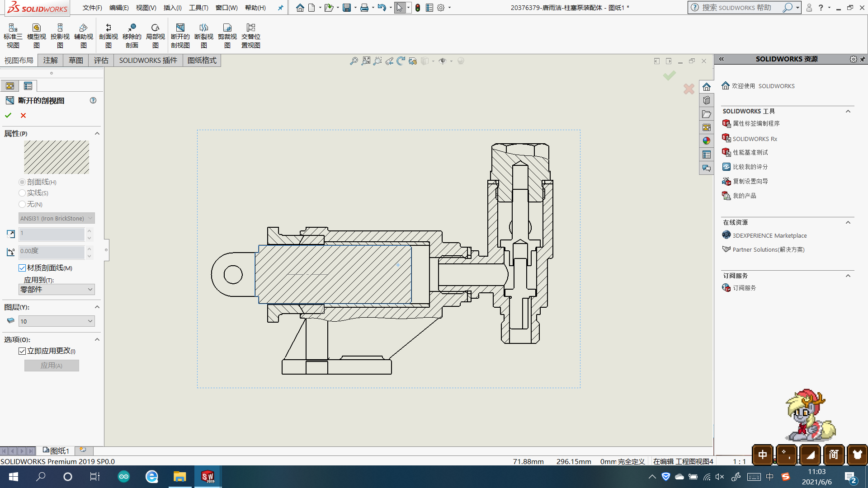This screenshot has height=488, width=868.
Task: Choose the 局部视图 tool
Action: tap(156, 36)
